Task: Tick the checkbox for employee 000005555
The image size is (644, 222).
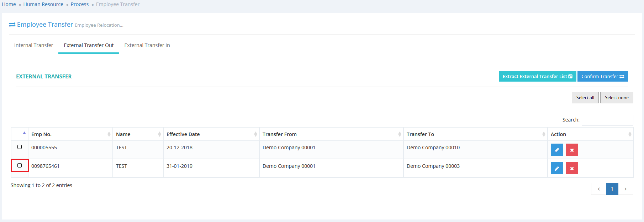Action: tap(20, 147)
